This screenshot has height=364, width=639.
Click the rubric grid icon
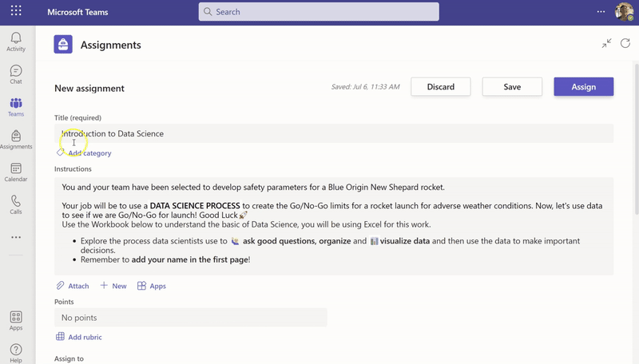[61, 336]
